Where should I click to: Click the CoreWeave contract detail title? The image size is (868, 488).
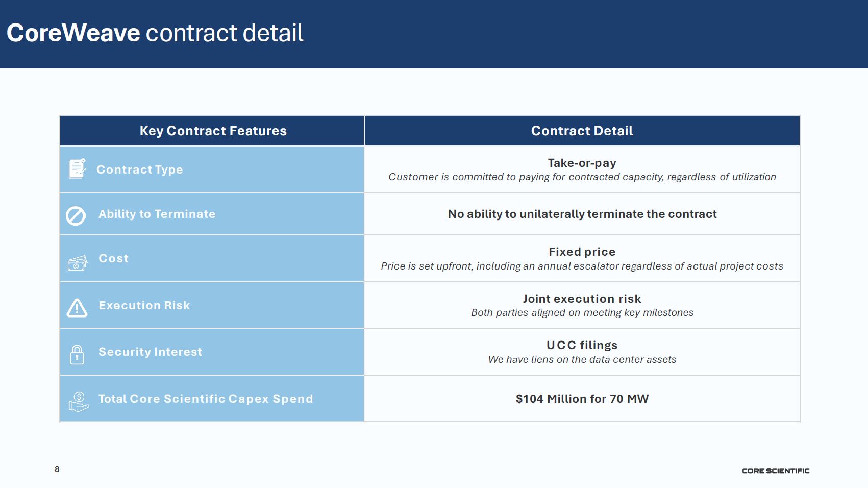coord(155,33)
